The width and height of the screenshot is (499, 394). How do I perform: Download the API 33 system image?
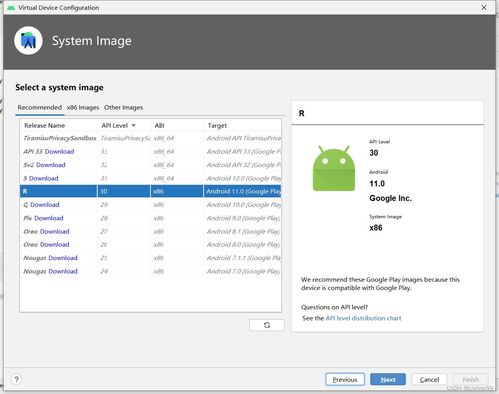click(59, 151)
